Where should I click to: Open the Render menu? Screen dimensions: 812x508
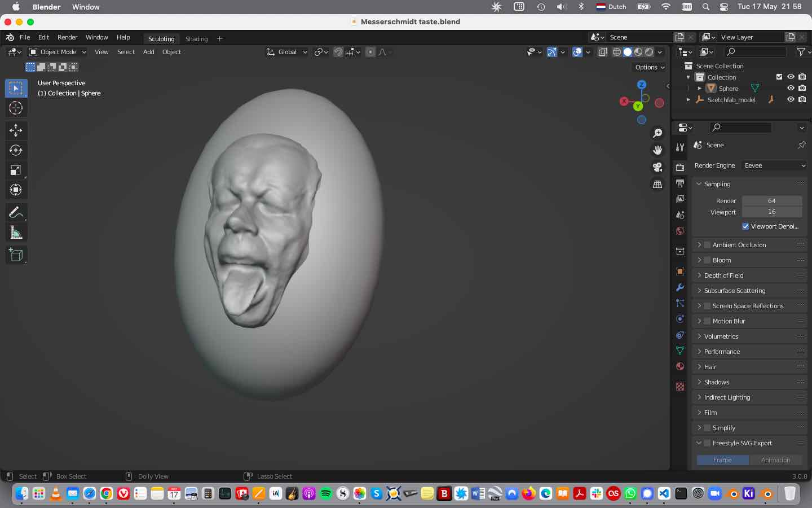click(x=67, y=37)
